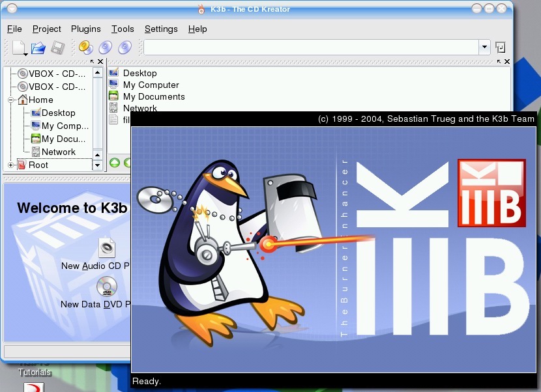Click the Save floppy disk icon

58,48
